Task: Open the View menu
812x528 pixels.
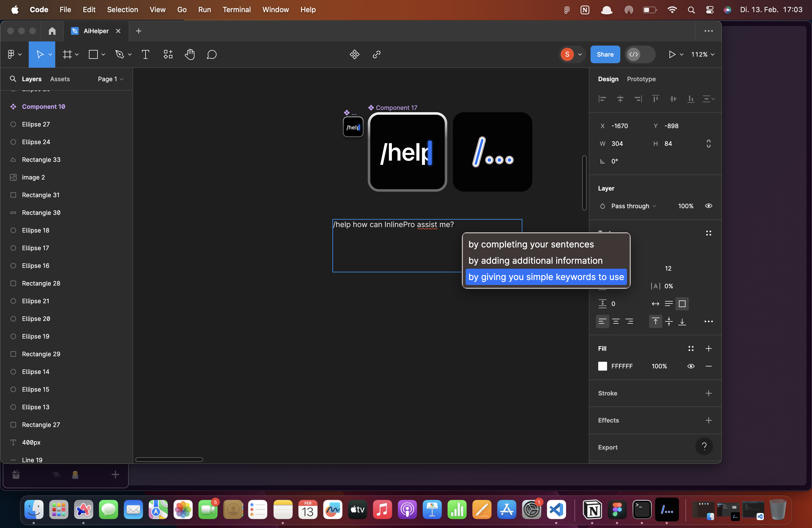Action: pos(157,10)
